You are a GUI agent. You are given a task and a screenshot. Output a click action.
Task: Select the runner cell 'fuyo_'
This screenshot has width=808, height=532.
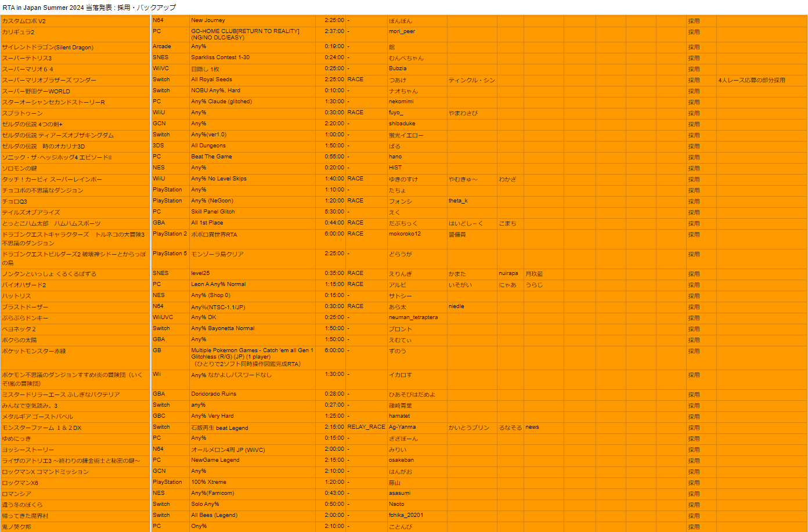tap(417, 114)
